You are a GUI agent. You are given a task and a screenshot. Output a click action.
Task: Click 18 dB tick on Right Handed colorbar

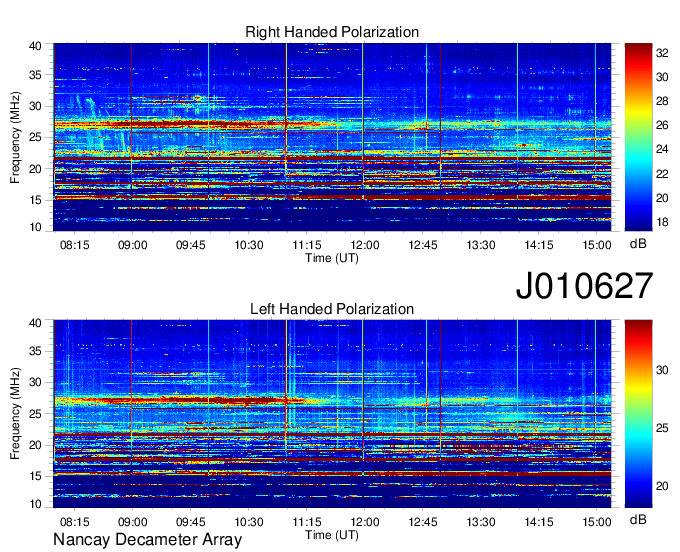click(x=662, y=222)
